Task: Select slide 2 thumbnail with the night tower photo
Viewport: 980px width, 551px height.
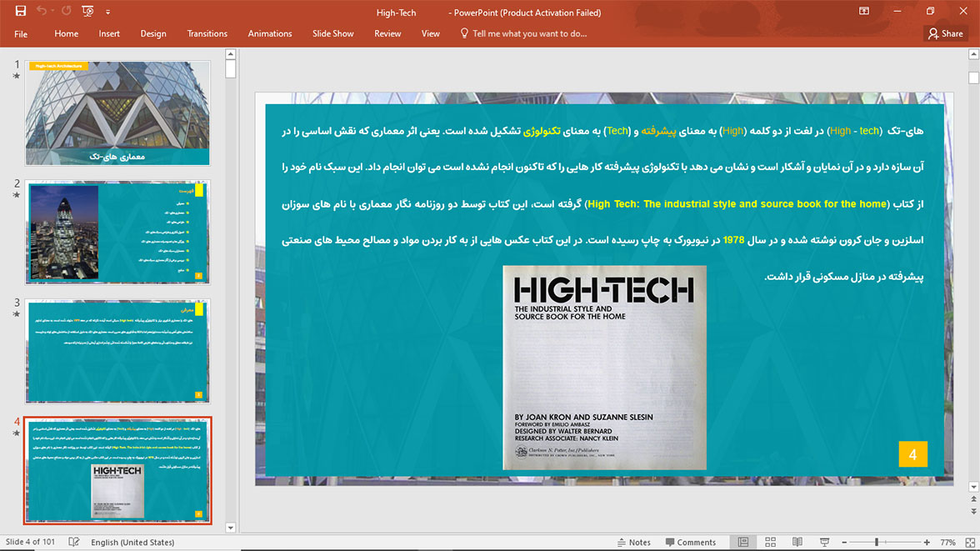Action: [117, 232]
